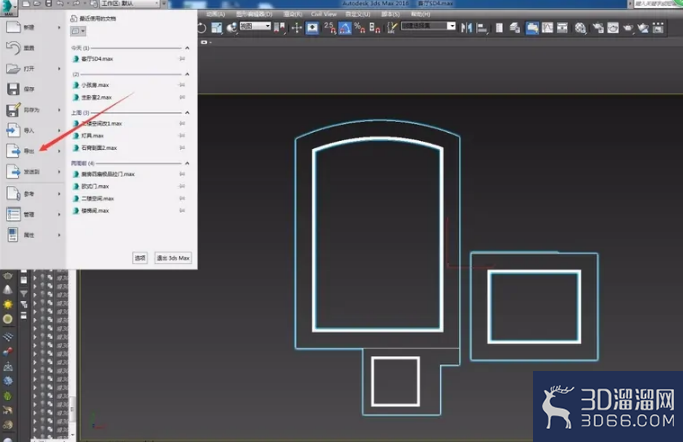Choose 重置 in the application menu

(31, 48)
